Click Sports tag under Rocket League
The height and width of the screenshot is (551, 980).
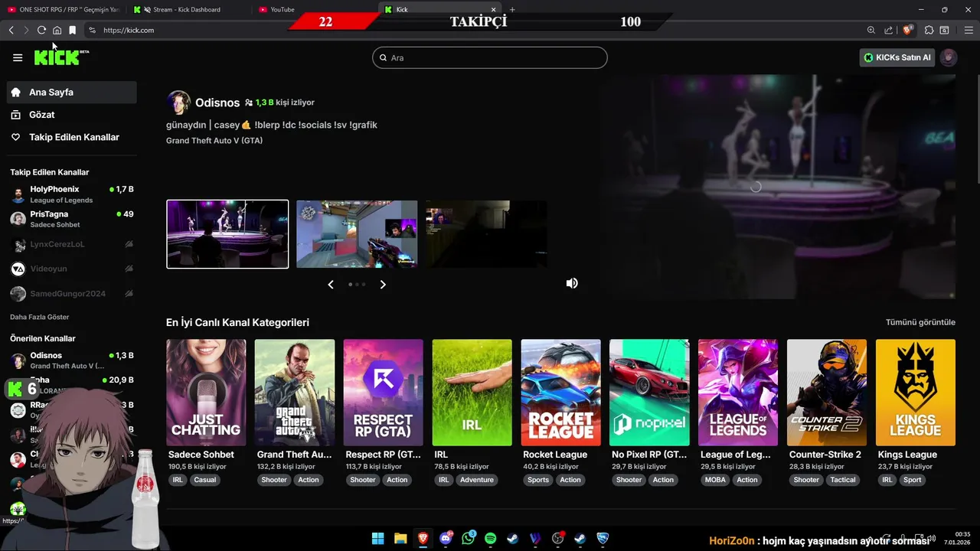pos(538,480)
